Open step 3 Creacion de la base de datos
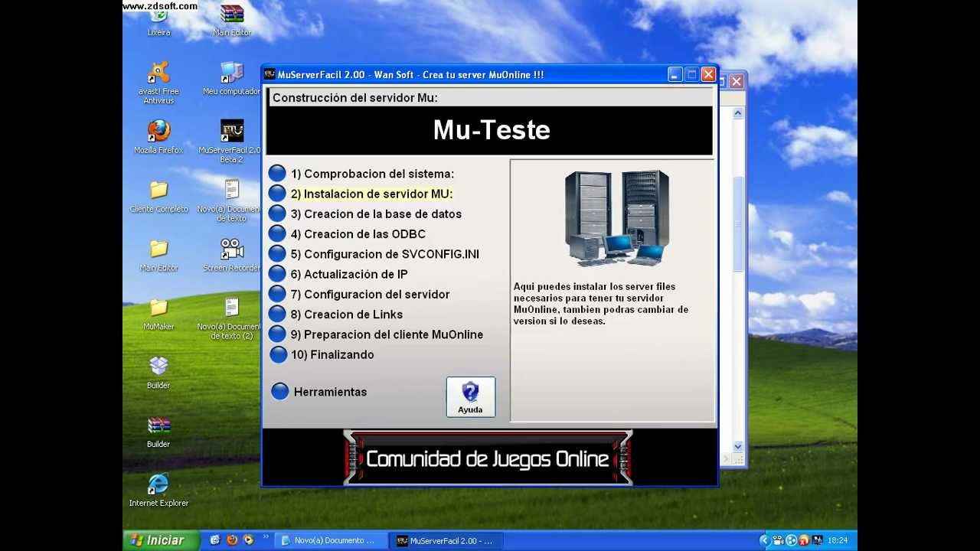This screenshot has height=551, width=980. tap(376, 214)
